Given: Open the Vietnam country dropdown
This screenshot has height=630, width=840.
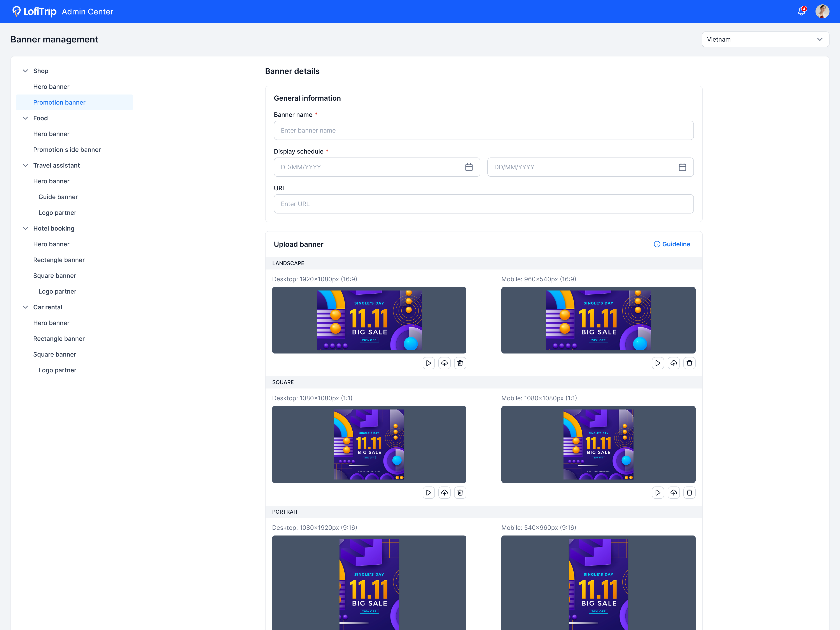Looking at the screenshot, I should click(765, 40).
